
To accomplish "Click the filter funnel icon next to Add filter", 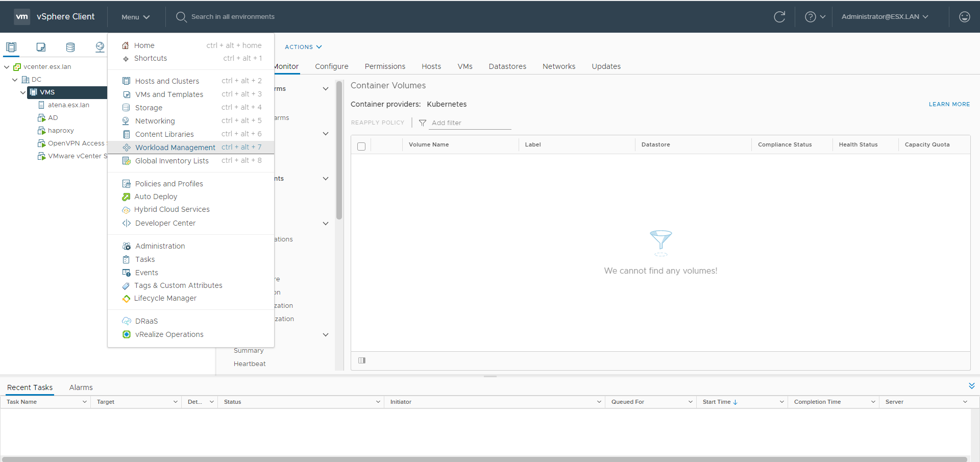I will [x=423, y=123].
